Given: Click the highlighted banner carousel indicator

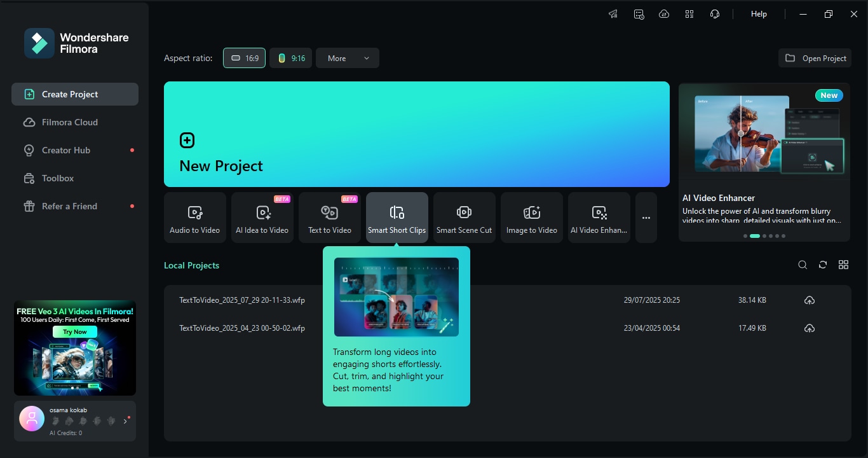Looking at the screenshot, I should coord(755,236).
